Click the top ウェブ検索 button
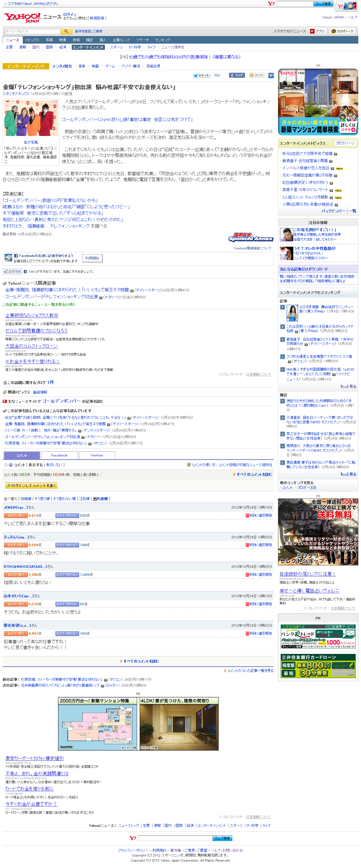The width and height of the screenshot is (361, 868). pos(323,4)
